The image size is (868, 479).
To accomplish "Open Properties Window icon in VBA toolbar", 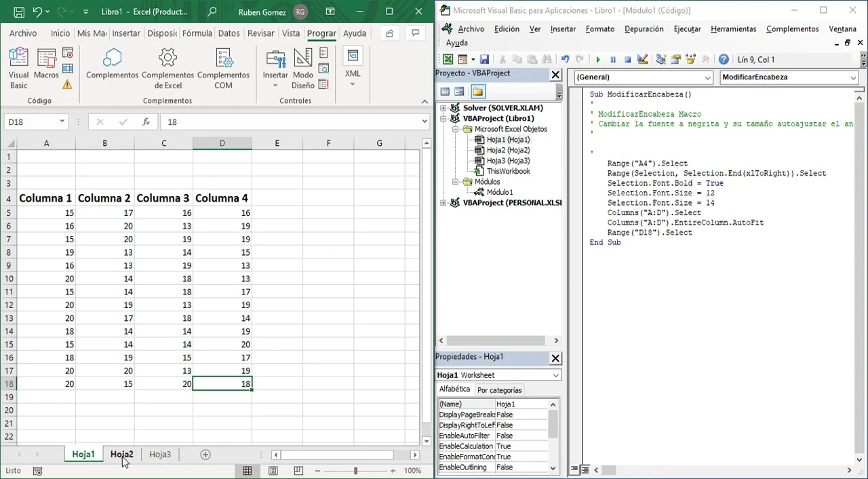I will coord(675,60).
